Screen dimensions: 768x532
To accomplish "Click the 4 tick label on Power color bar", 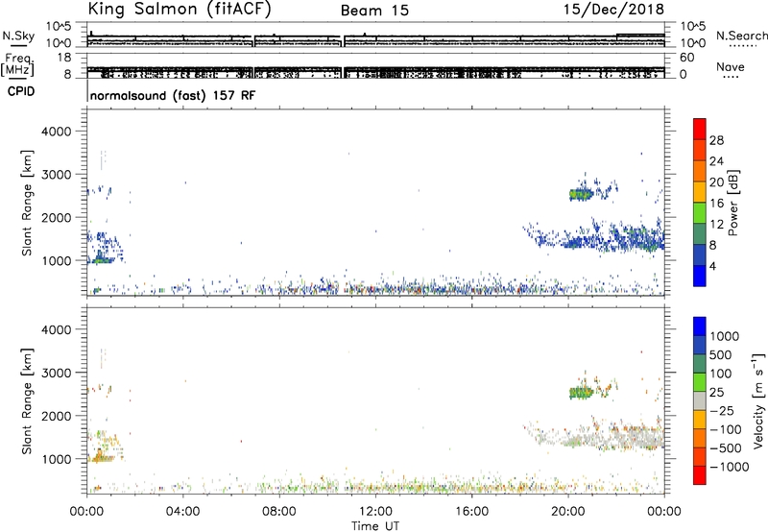I will click(x=713, y=266).
